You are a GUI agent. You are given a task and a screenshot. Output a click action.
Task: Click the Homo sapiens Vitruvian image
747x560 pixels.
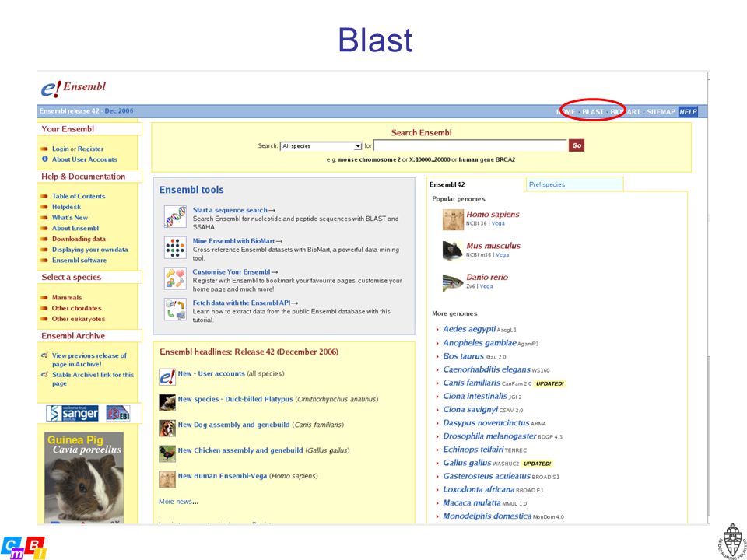pos(453,219)
